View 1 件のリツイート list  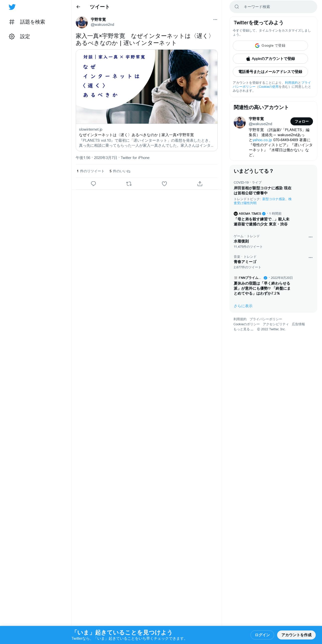tap(91, 171)
